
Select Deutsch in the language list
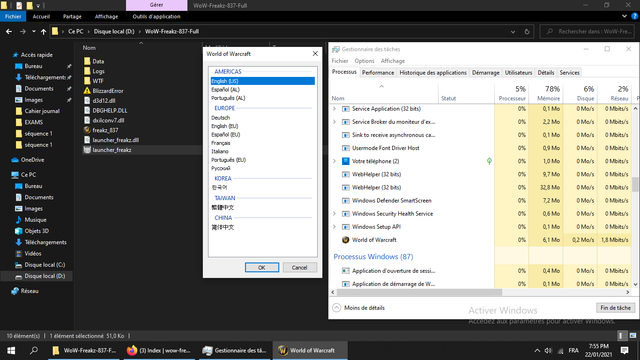220,118
